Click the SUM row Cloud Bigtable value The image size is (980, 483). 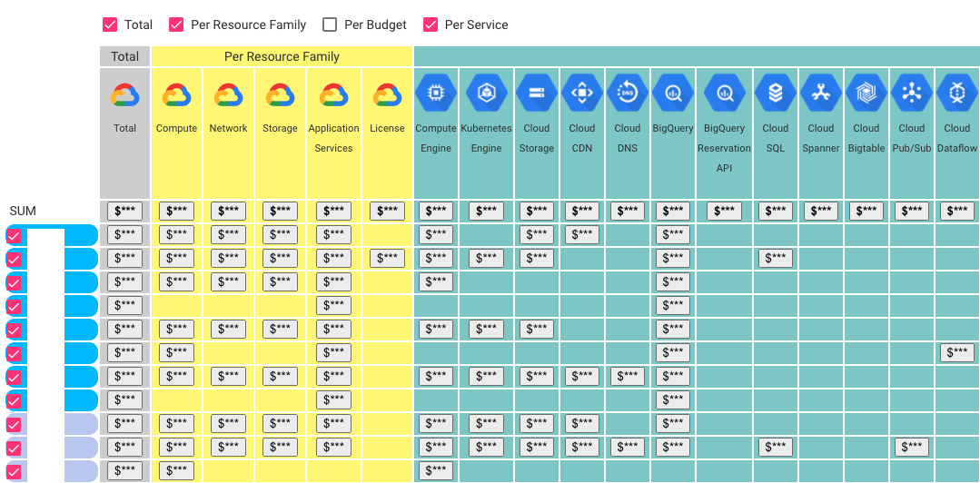point(866,212)
